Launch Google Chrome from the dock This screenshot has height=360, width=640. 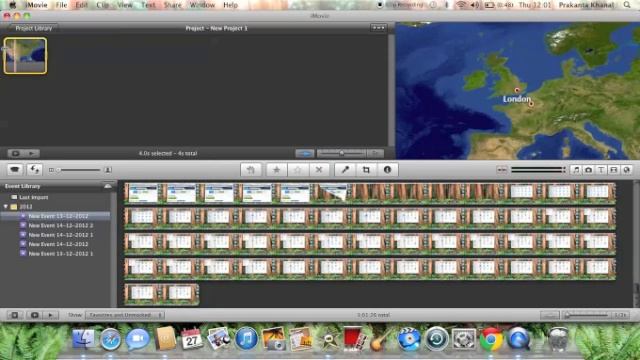pyautogui.click(x=491, y=339)
